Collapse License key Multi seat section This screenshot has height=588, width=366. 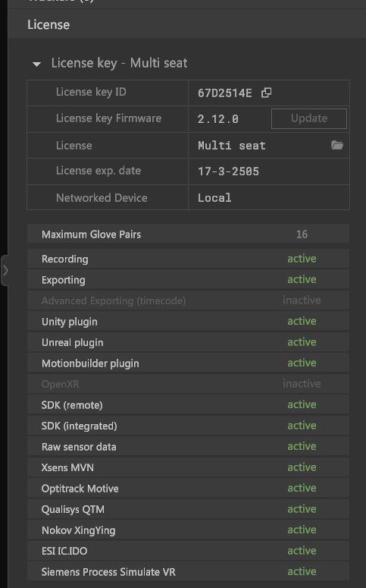pyautogui.click(x=36, y=64)
